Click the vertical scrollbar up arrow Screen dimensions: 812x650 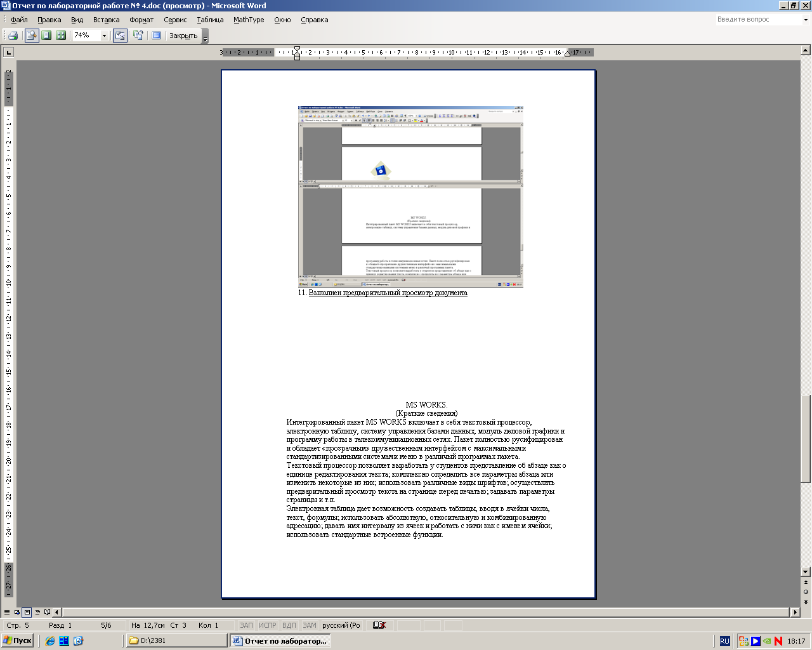806,51
